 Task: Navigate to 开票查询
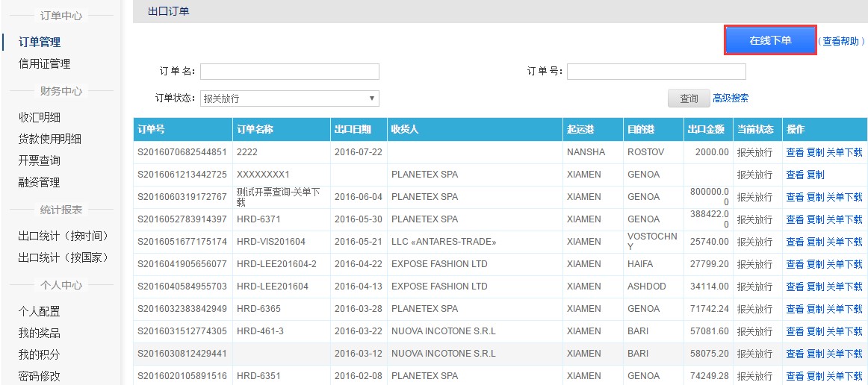point(40,160)
